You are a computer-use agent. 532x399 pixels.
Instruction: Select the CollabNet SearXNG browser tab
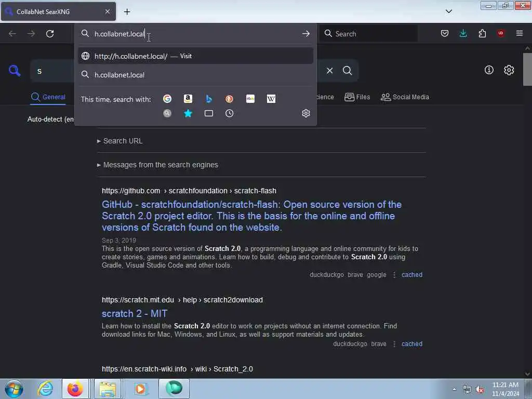pyautogui.click(x=58, y=11)
